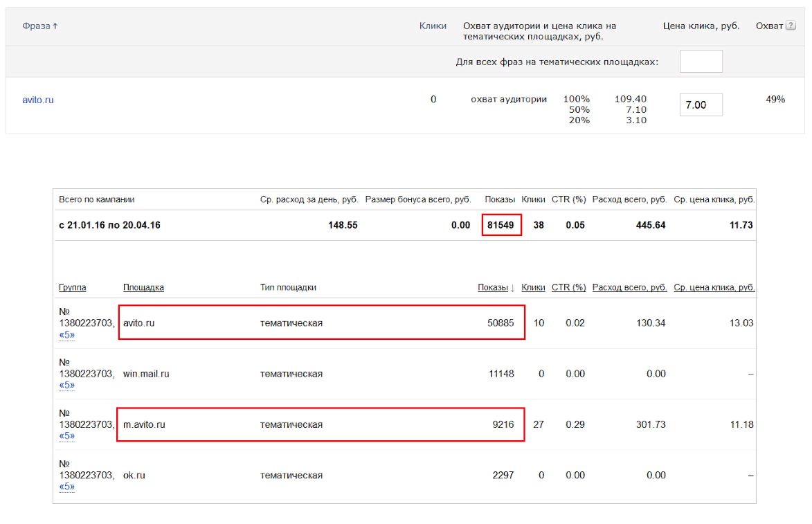
Task: Click the blue Клики header in phrases table
Action: pyautogui.click(x=433, y=26)
